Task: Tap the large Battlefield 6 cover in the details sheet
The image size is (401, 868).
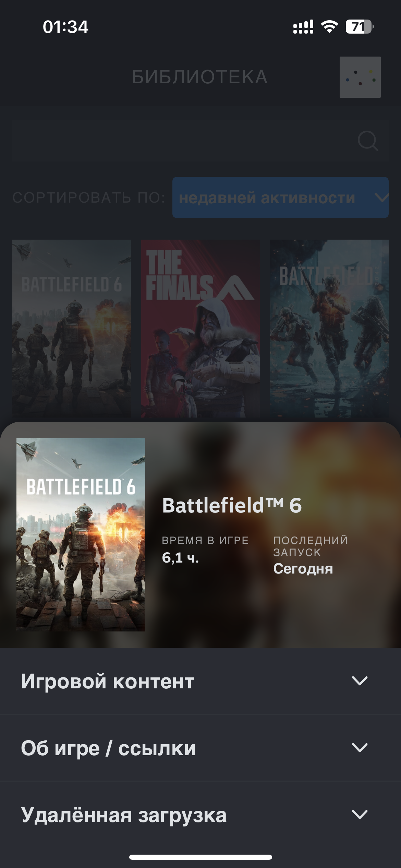Action: coord(81,535)
